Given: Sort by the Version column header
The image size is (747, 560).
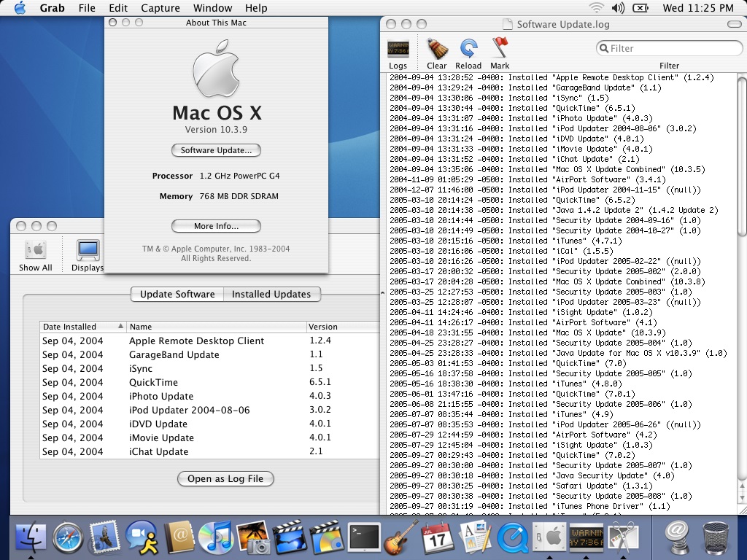Looking at the screenshot, I should tap(343, 327).
